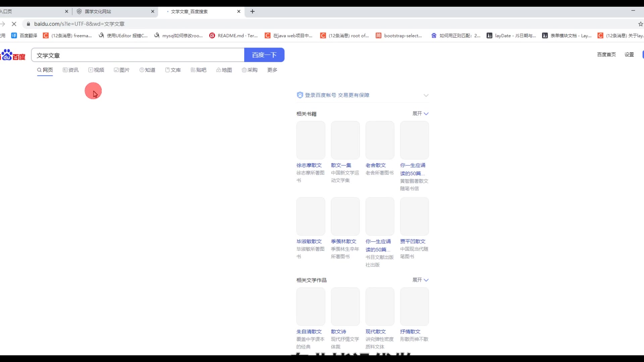644x362 pixels.
Task: Open the 季羡林散文 book link
Action: (x=344, y=241)
